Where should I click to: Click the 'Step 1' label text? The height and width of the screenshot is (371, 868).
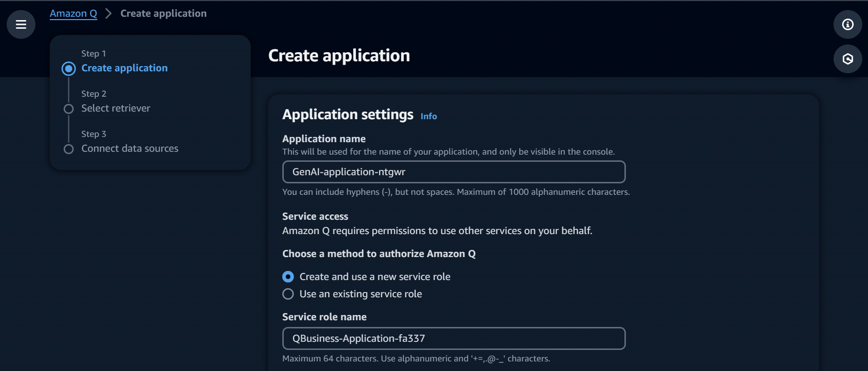point(94,54)
